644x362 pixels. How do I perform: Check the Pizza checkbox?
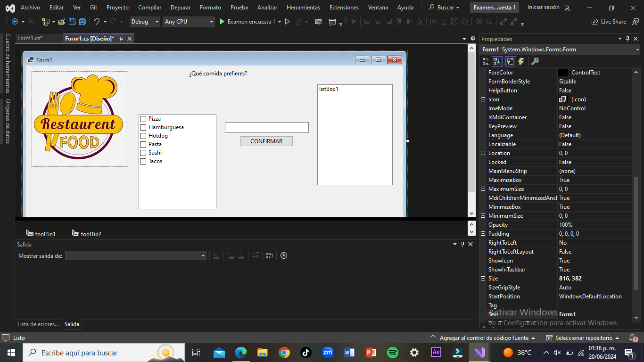[x=143, y=119]
